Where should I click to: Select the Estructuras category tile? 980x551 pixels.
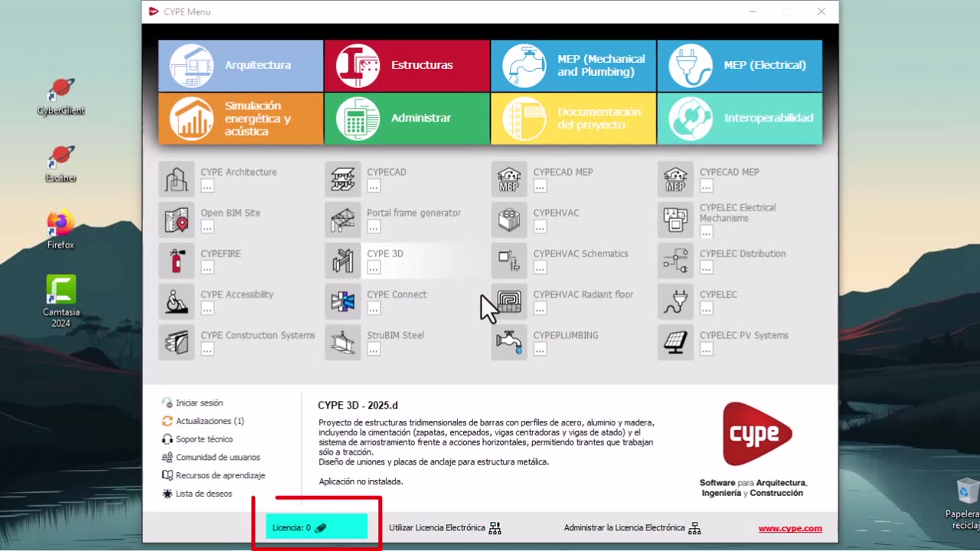click(407, 66)
